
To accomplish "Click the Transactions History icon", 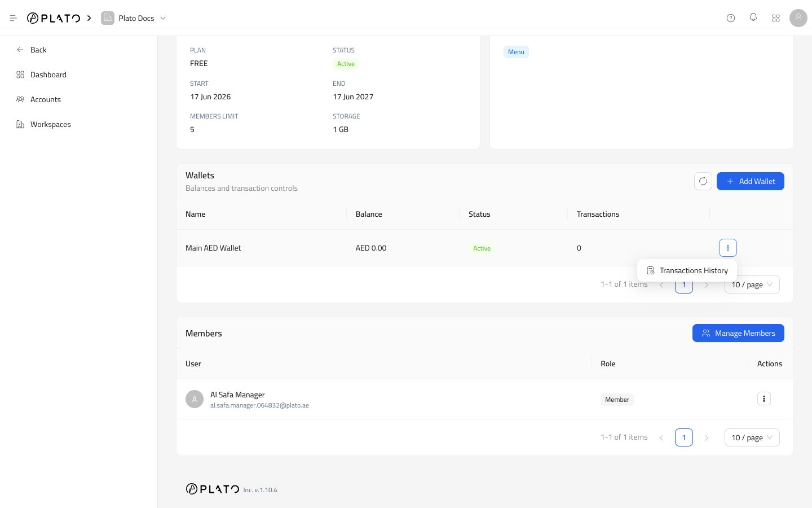I will click(x=651, y=270).
